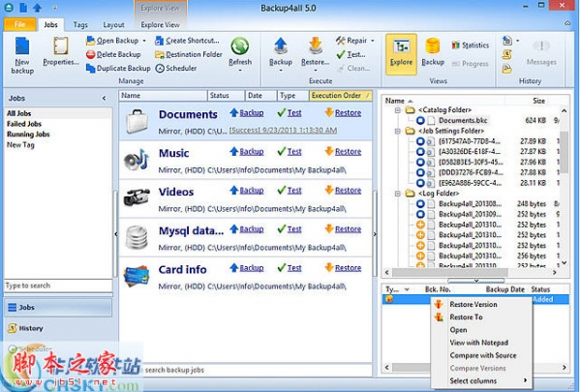Open the Select columns submenu

pyautogui.click(x=481, y=381)
